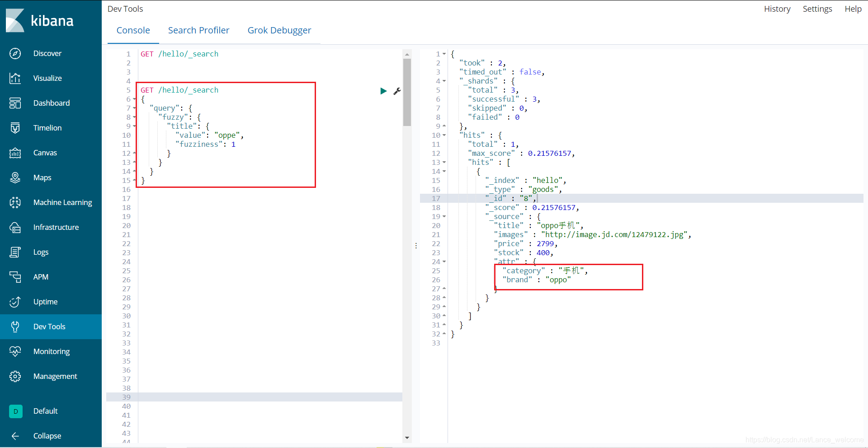Open Settings in top bar
The width and height of the screenshot is (868, 448).
coord(817,9)
